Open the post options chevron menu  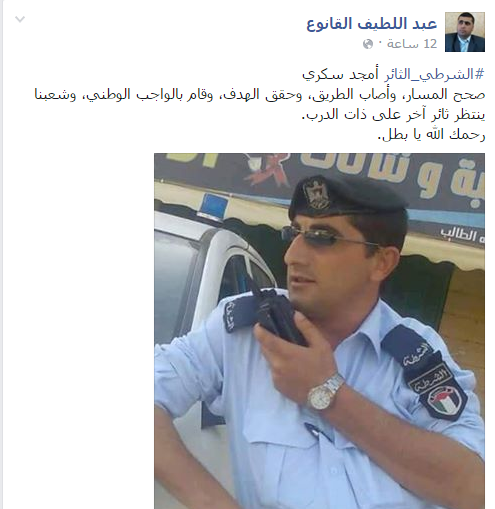20,19
